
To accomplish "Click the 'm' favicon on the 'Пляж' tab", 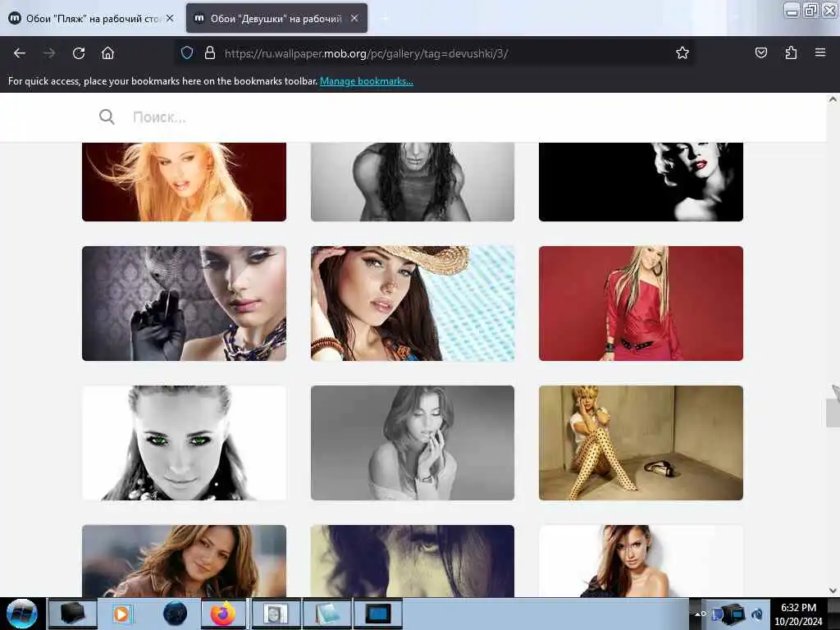I will pos(15,18).
